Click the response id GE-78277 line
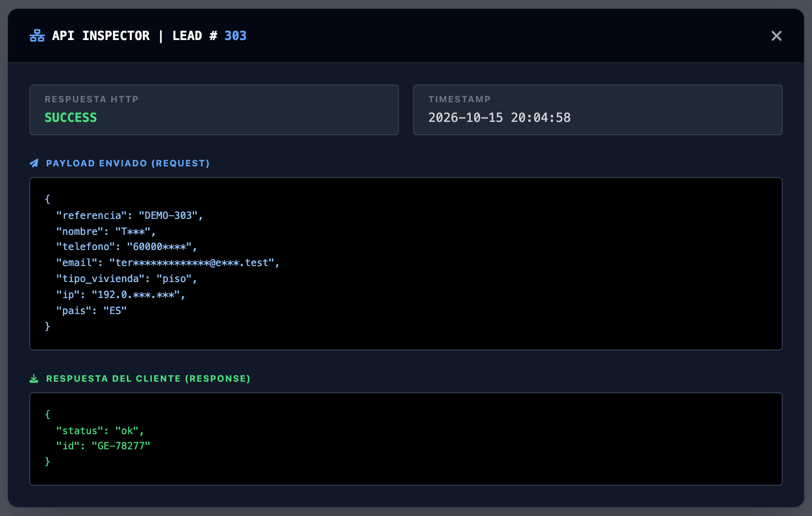Image resolution: width=812 pixels, height=516 pixels. tap(103, 446)
